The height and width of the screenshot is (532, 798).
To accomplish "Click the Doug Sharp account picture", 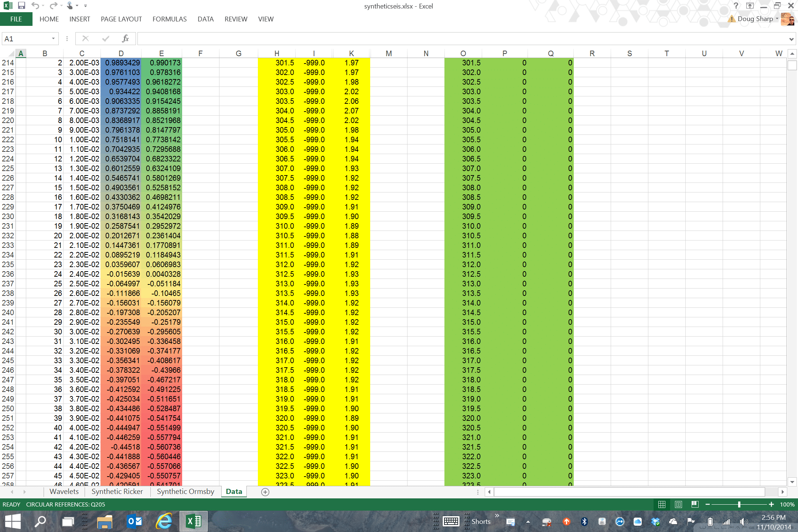I will click(x=787, y=19).
